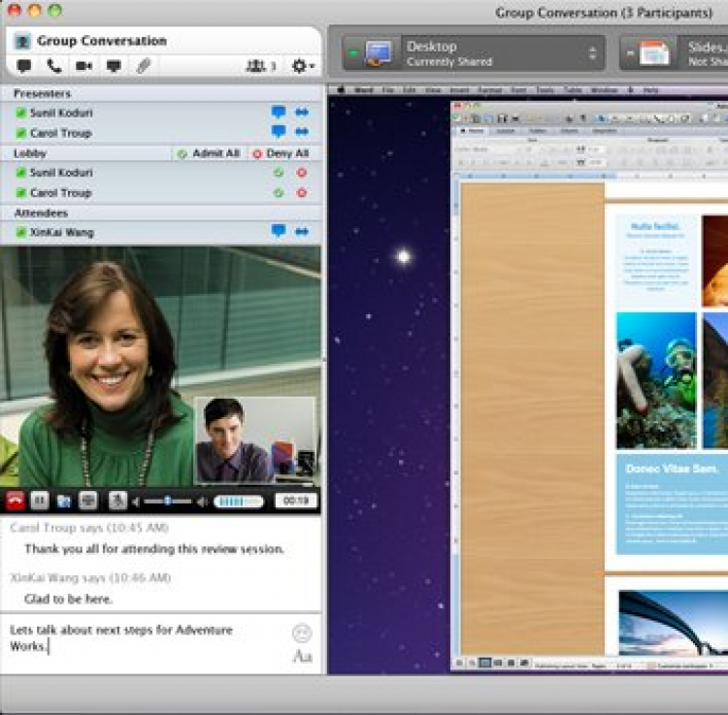Viewport: 728px width, 715px height.
Task: Open the Aa text font options
Action: coord(302,657)
